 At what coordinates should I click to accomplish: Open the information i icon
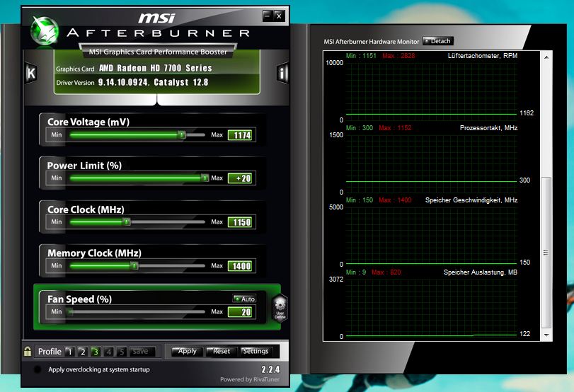coord(282,73)
